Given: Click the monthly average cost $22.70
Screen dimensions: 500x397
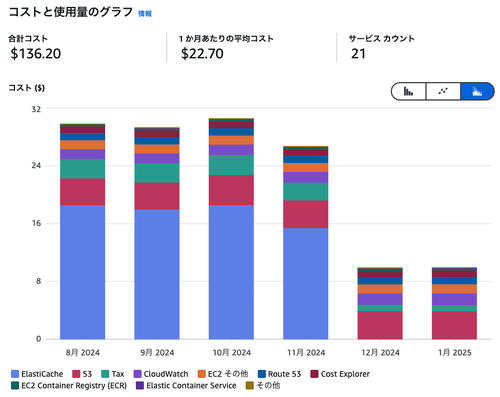Looking at the screenshot, I should coord(202,53).
